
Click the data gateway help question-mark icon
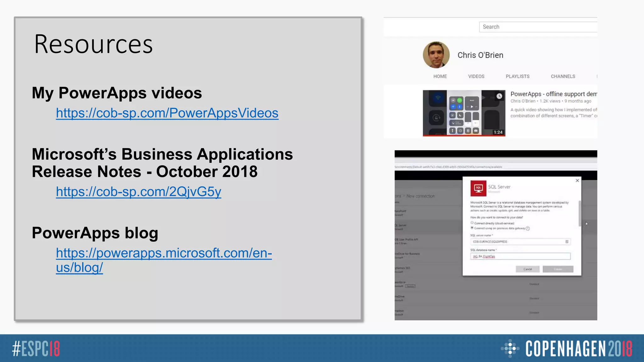click(528, 228)
